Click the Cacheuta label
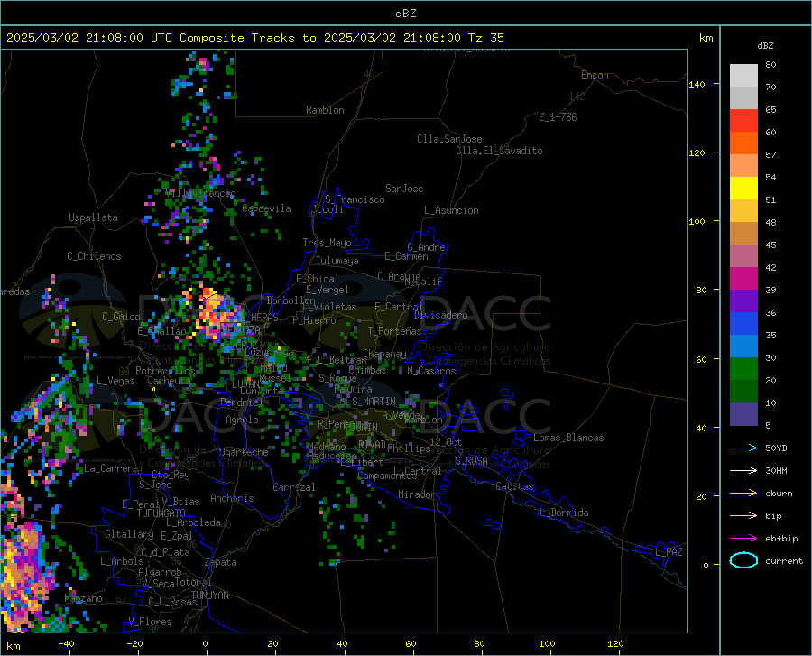Image resolution: width=812 pixels, height=656 pixels. click(x=169, y=381)
